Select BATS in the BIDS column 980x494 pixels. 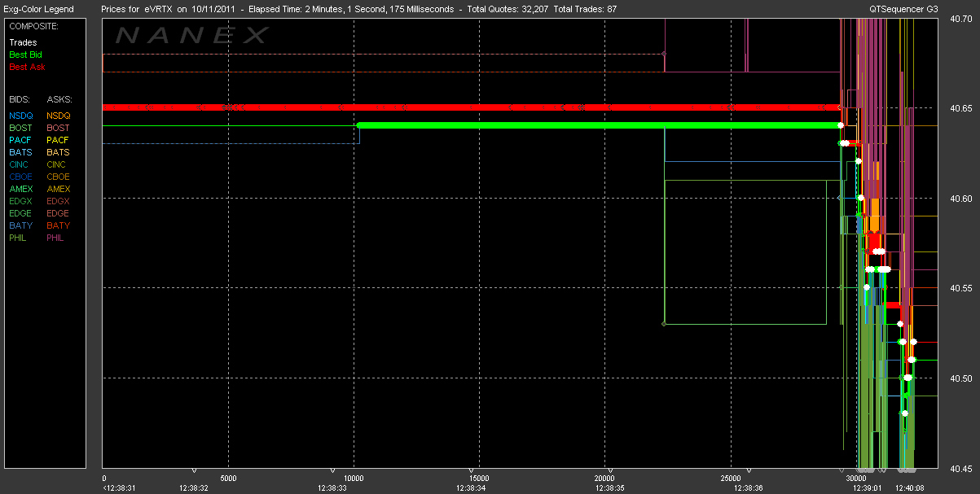coord(21,152)
